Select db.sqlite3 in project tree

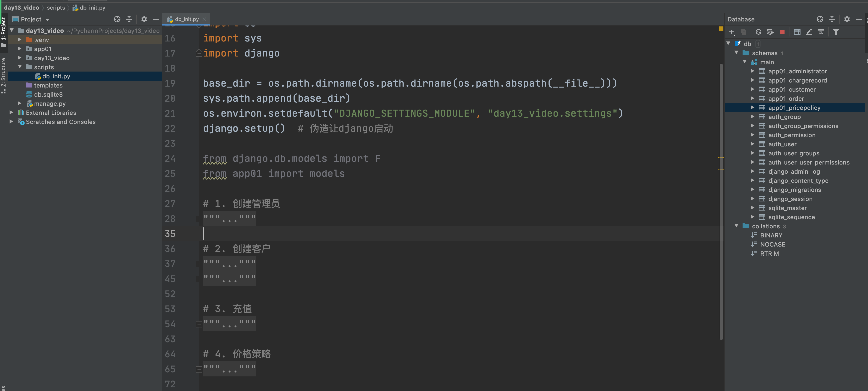point(48,95)
